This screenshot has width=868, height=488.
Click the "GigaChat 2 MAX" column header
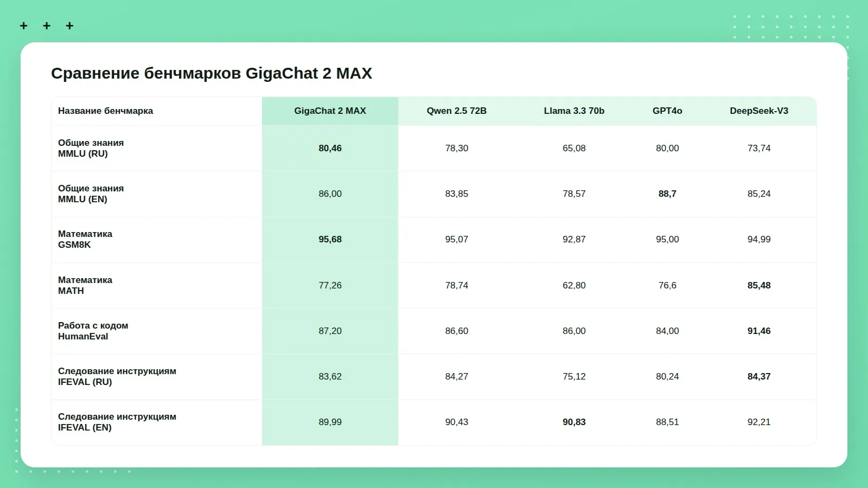point(330,111)
